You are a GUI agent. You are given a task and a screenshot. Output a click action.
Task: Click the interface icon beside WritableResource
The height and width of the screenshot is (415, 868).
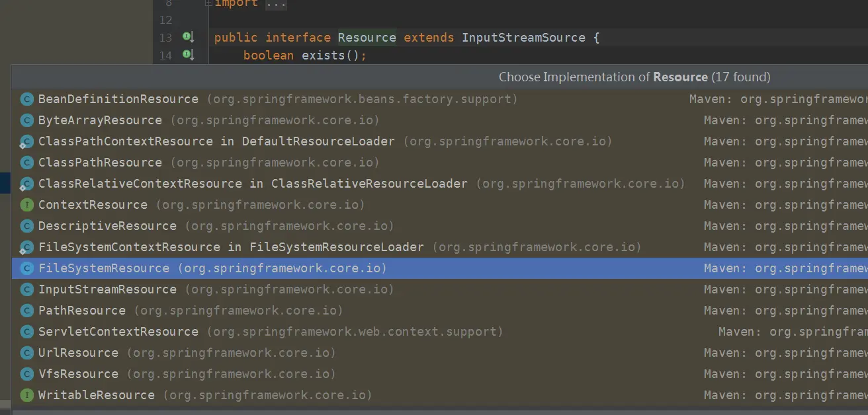point(26,395)
